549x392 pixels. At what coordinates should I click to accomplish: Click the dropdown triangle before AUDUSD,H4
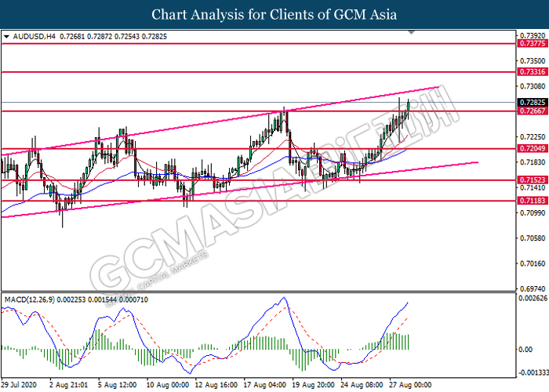coord(6,36)
